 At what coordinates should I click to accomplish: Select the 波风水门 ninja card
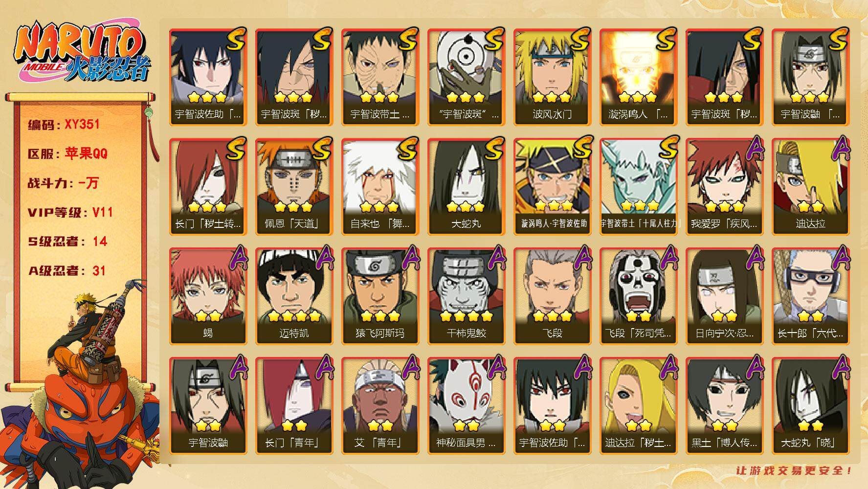[552, 77]
